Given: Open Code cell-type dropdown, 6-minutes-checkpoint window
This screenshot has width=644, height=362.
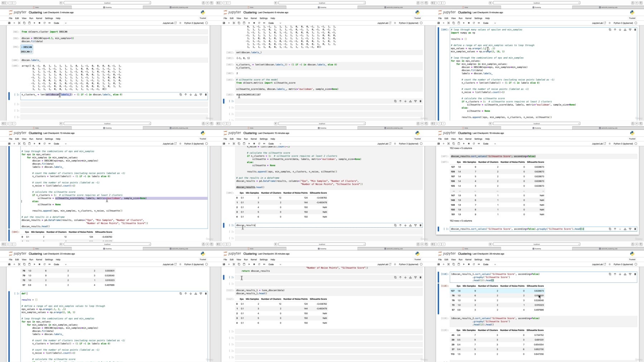Looking at the screenshot, I should [x=275, y=23].
